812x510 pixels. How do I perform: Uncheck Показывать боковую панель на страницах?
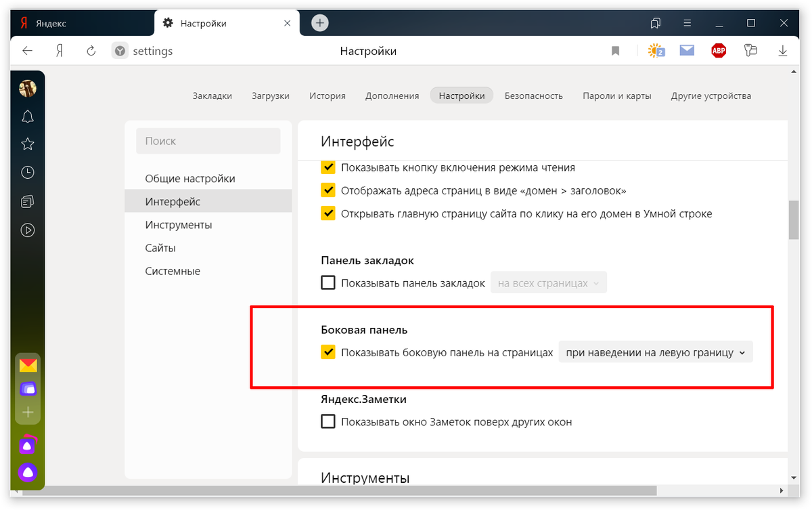(328, 352)
